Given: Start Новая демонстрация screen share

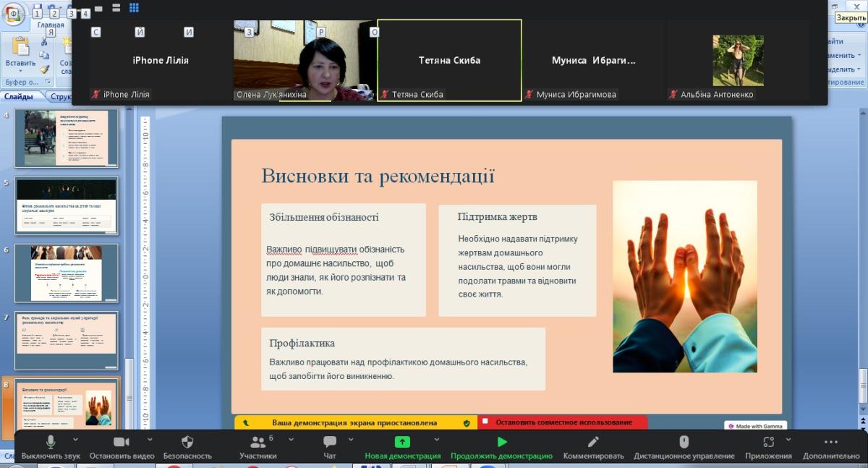Looking at the screenshot, I should (x=402, y=448).
